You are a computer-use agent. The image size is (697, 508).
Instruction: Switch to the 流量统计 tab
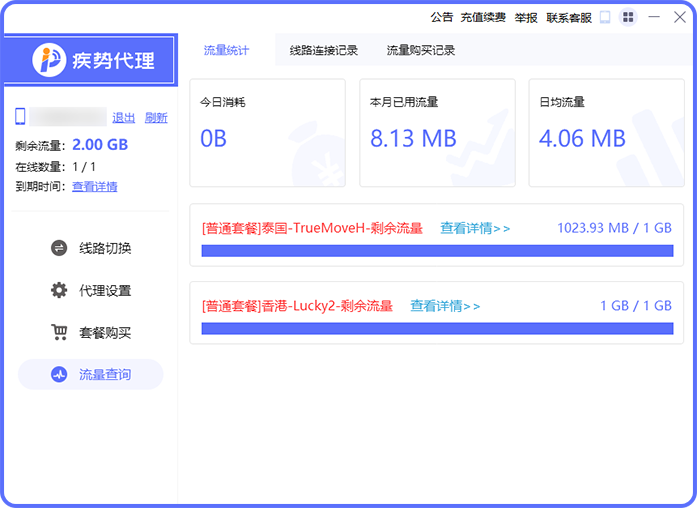pyautogui.click(x=226, y=50)
